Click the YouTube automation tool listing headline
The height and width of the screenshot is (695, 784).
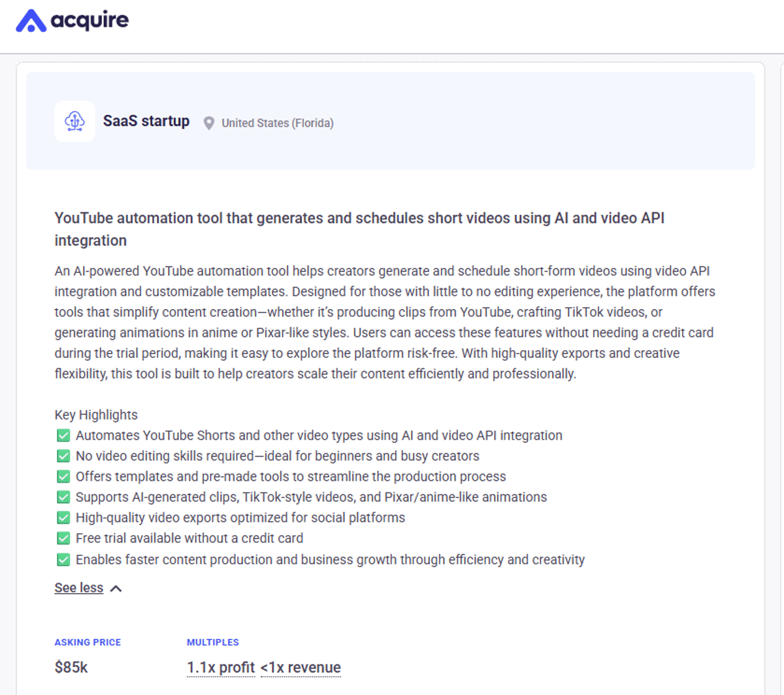359,229
